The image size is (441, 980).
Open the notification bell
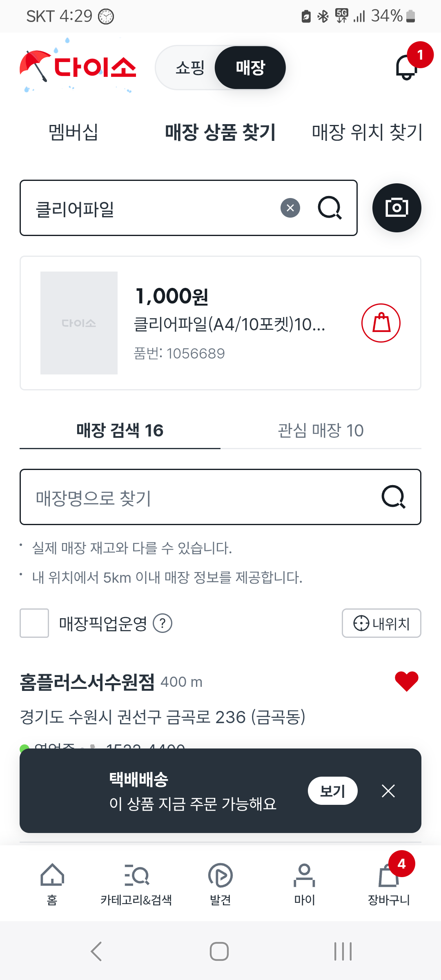407,67
